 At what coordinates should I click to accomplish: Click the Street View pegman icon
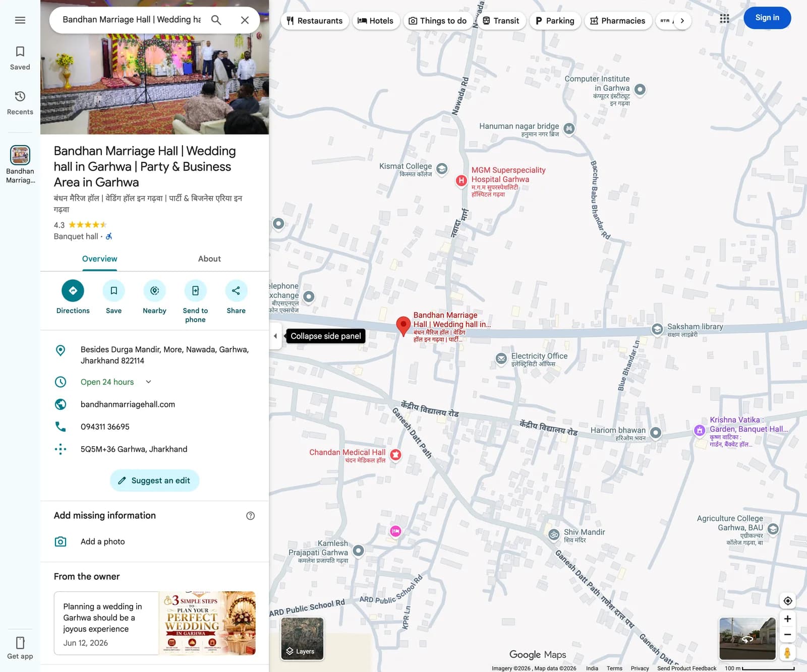tap(787, 652)
